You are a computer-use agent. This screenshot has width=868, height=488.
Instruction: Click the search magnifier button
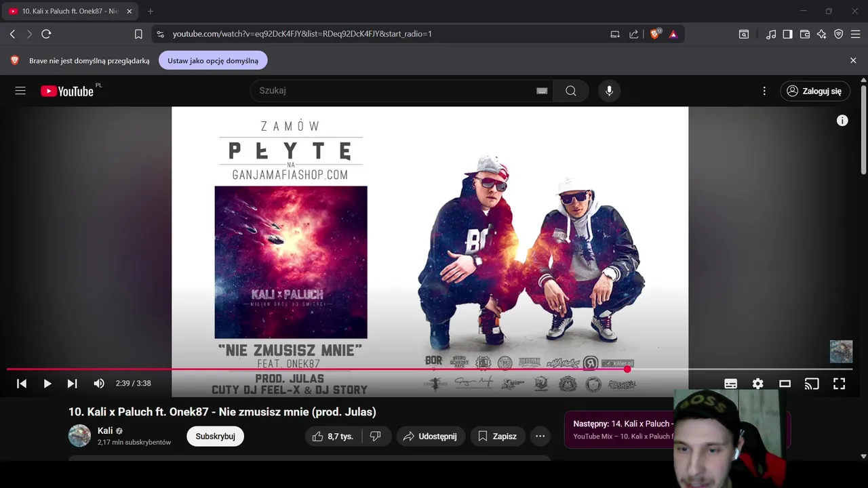(x=571, y=91)
